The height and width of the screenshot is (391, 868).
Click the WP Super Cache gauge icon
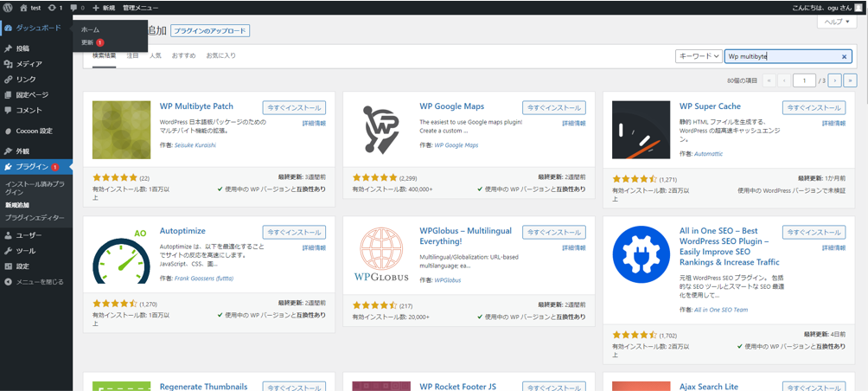coord(641,130)
